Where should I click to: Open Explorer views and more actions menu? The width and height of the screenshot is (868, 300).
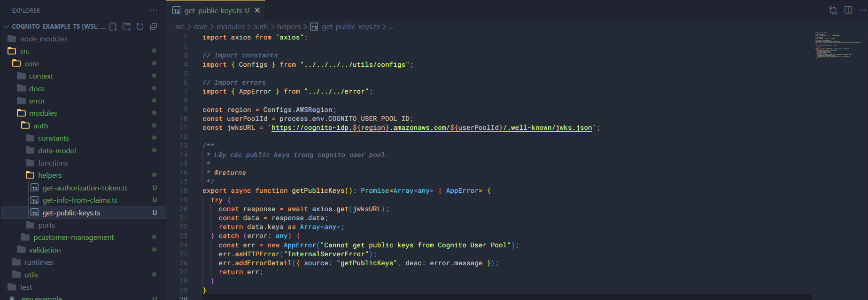coord(154,10)
